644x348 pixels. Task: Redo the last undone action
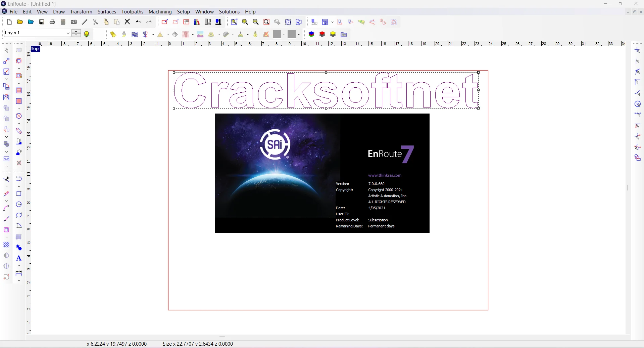coord(149,22)
